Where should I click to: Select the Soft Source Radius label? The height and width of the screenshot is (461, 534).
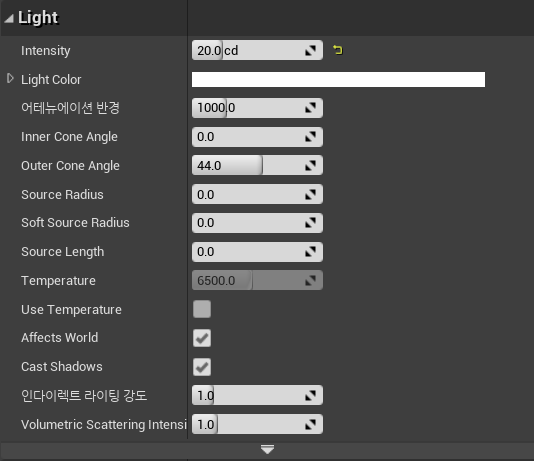75,223
